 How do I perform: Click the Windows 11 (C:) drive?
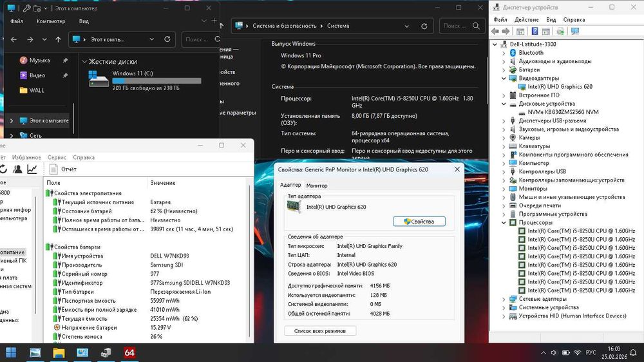pyautogui.click(x=144, y=80)
